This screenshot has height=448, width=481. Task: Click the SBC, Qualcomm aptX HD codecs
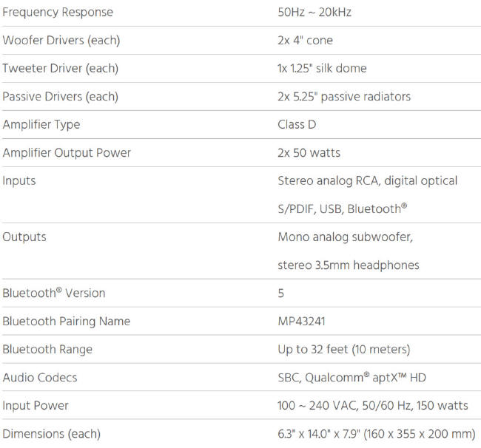351,378
